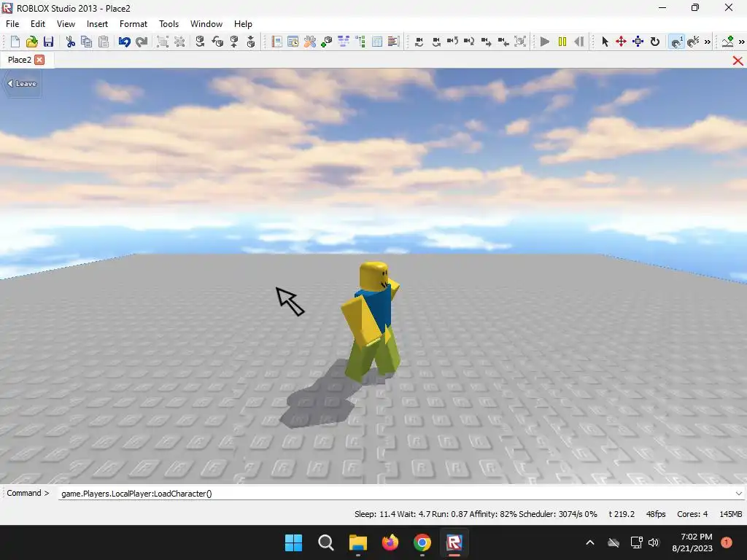Cut selection with the scissors icon
747x560 pixels.
(x=71, y=42)
